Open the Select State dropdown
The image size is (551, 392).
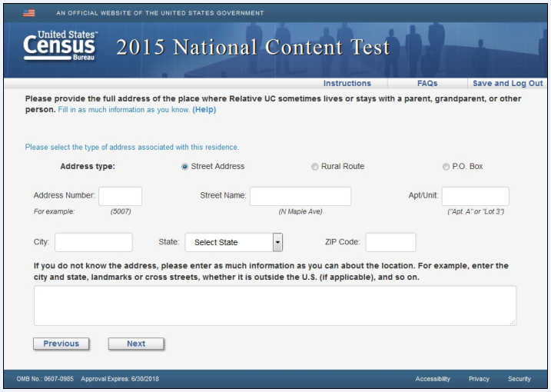tap(234, 243)
